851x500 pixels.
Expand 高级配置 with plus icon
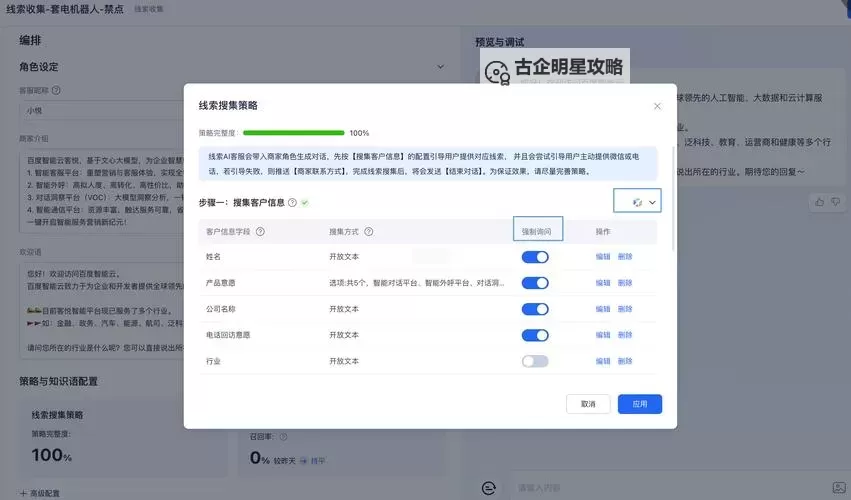[x=23, y=493]
